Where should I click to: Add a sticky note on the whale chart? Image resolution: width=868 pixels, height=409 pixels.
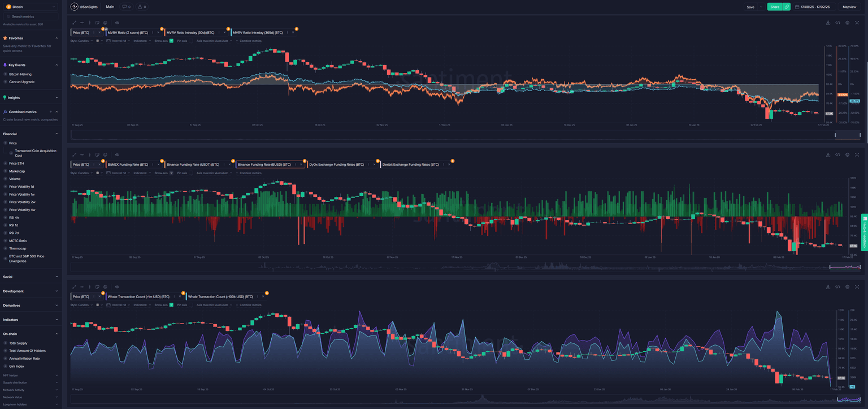tap(97, 287)
